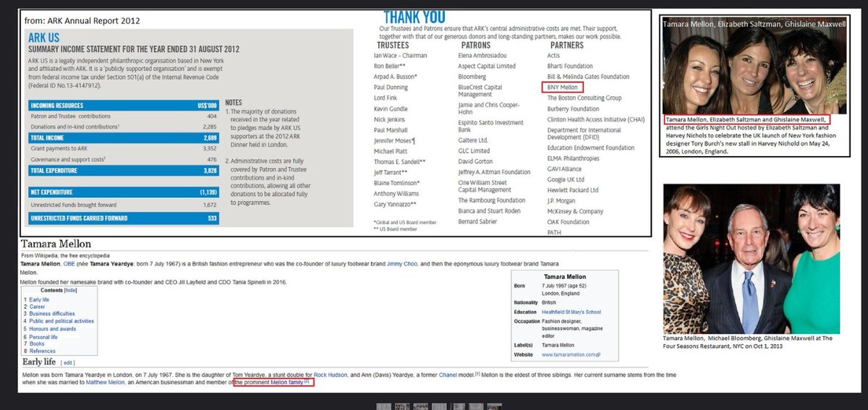
Task: Select Bharti Foundation partner
Action: [570, 66]
